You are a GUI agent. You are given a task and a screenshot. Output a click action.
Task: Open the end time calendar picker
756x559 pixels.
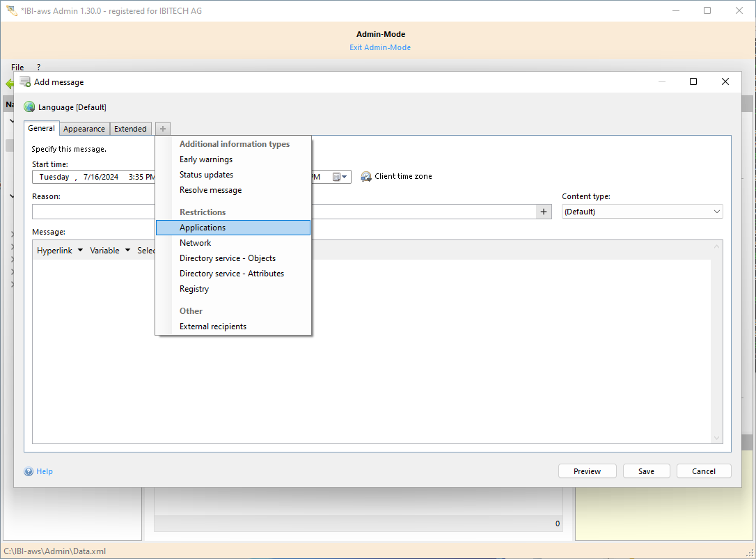[x=339, y=177]
